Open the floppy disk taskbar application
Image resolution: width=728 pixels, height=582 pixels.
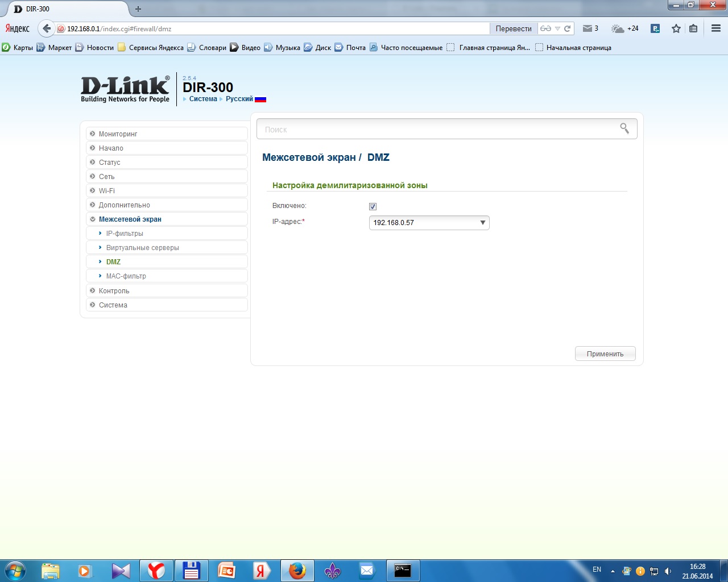click(192, 571)
